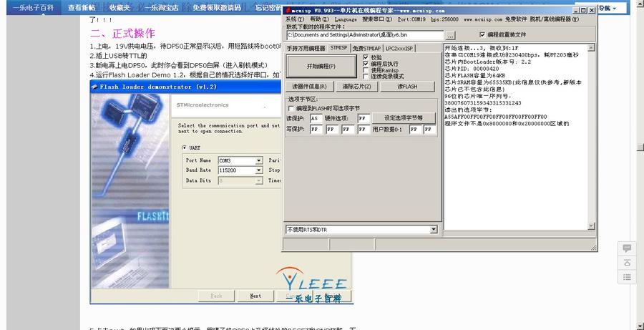This screenshot has height=330, width=644.
Task: Toggle the 校验 verify checkbox
Action: [366, 57]
